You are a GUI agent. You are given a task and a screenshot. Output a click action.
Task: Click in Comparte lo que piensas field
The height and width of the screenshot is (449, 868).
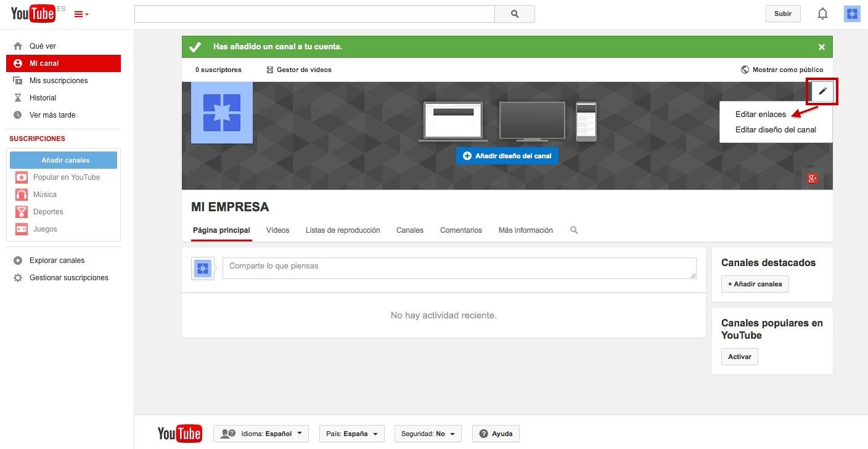point(459,268)
